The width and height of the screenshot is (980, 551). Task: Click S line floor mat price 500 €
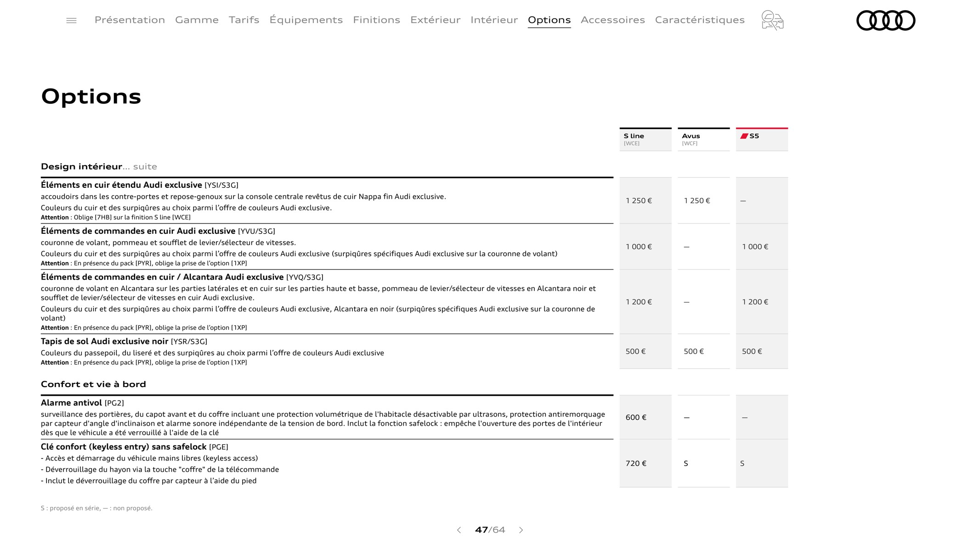(x=635, y=351)
